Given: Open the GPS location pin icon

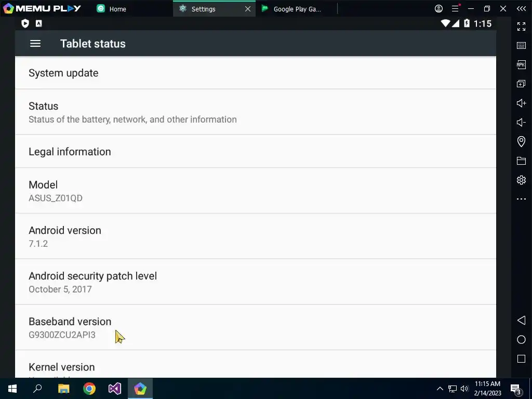Looking at the screenshot, I should coord(521,141).
